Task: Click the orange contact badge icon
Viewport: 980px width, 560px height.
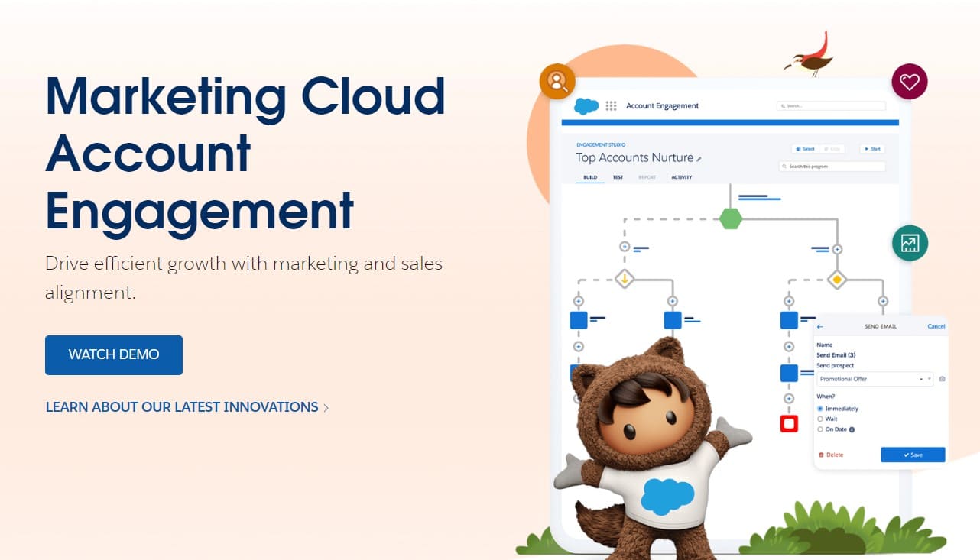Action: (557, 81)
